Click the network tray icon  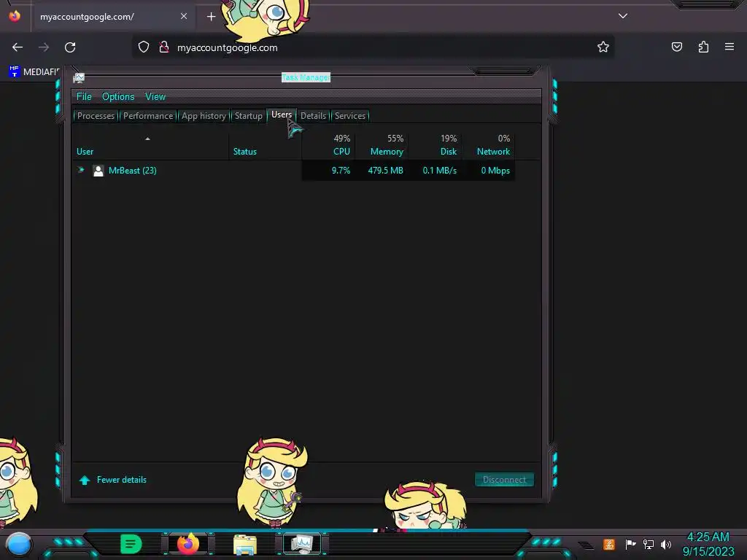pyautogui.click(x=649, y=544)
